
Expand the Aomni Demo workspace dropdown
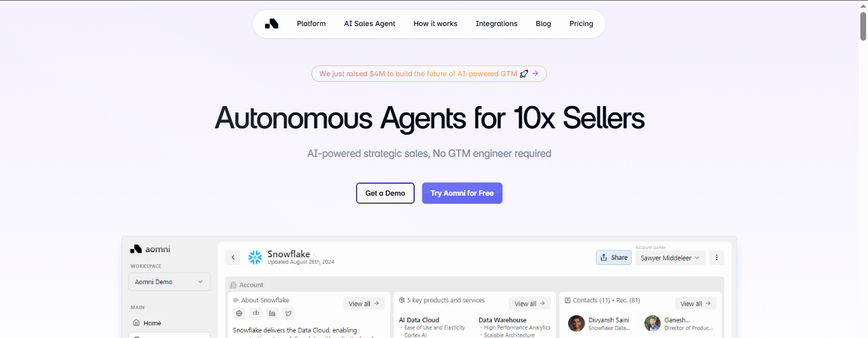169,281
